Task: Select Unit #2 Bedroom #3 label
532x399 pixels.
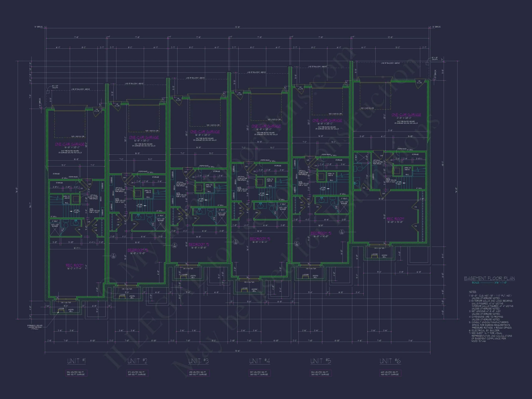Action: pyautogui.click(x=138, y=250)
